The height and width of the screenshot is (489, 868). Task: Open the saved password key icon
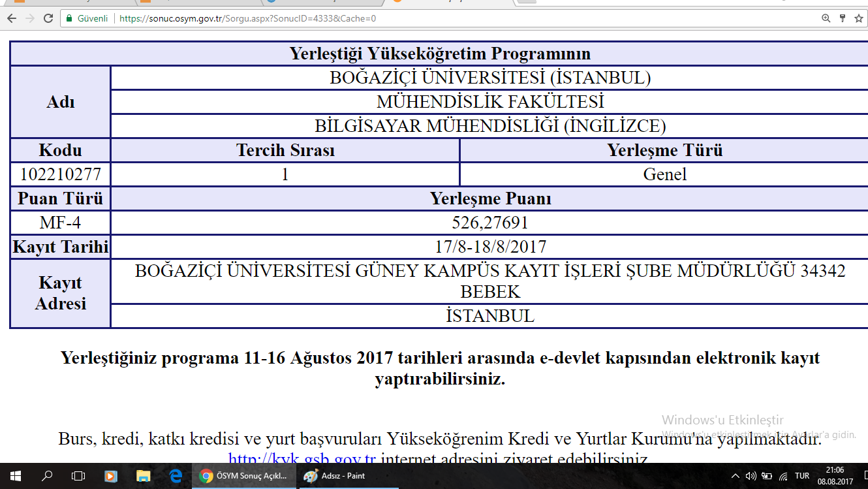(x=843, y=18)
